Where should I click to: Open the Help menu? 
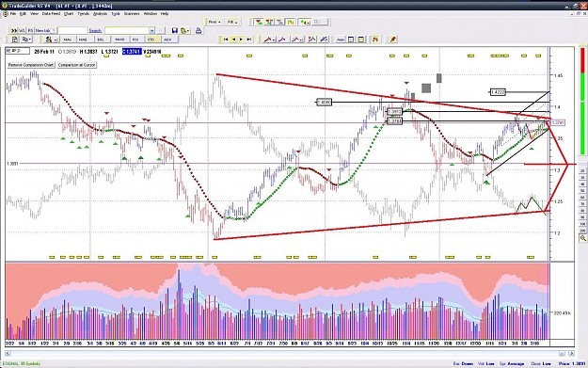click(165, 13)
